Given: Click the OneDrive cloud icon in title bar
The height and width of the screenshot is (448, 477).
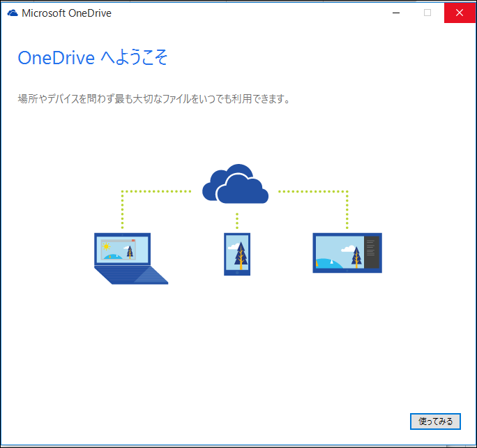Looking at the screenshot, I should pos(13,13).
